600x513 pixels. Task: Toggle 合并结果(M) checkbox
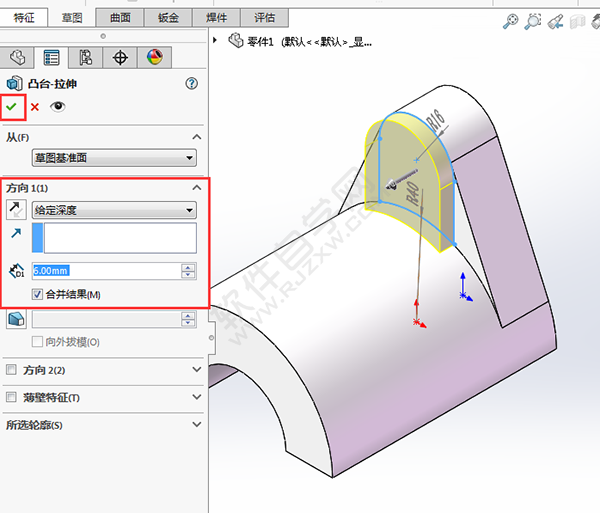37,294
